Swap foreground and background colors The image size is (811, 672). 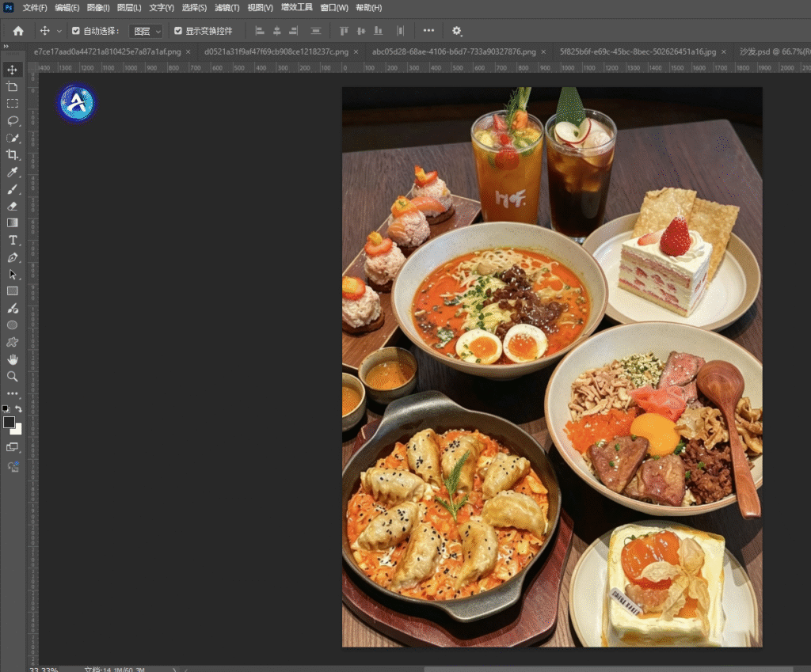(19, 409)
